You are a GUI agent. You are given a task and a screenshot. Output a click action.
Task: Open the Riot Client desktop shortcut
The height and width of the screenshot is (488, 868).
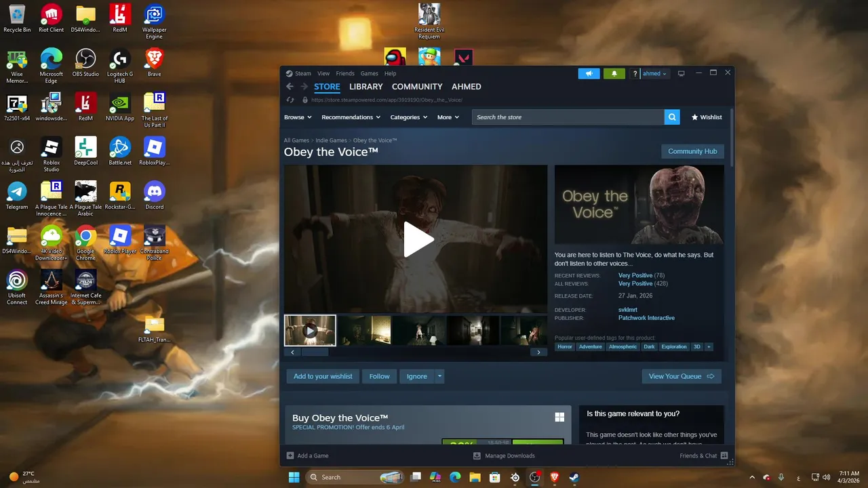[x=52, y=18]
